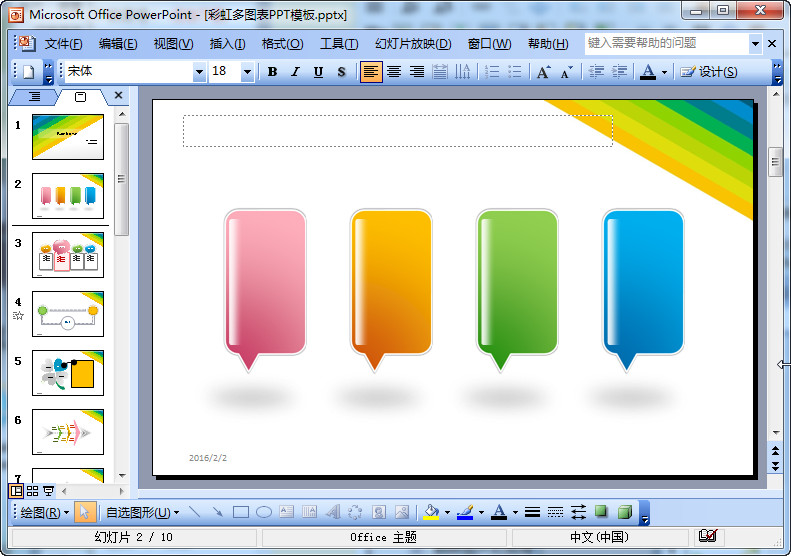Image resolution: width=791 pixels, height=556 pixels.
Task: Click increase font size icon
Action: (x=543, y=72)
